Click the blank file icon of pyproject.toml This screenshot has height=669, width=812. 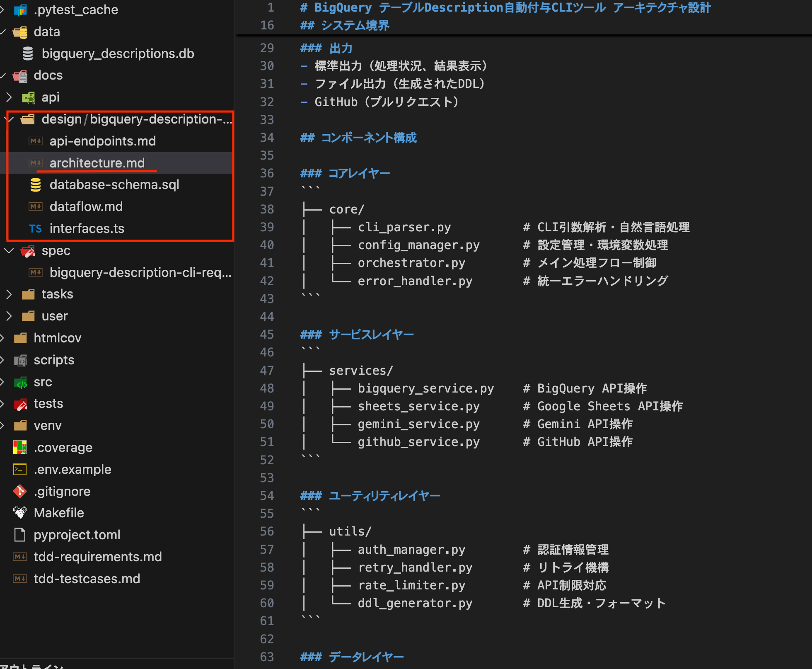pos(20,535)
